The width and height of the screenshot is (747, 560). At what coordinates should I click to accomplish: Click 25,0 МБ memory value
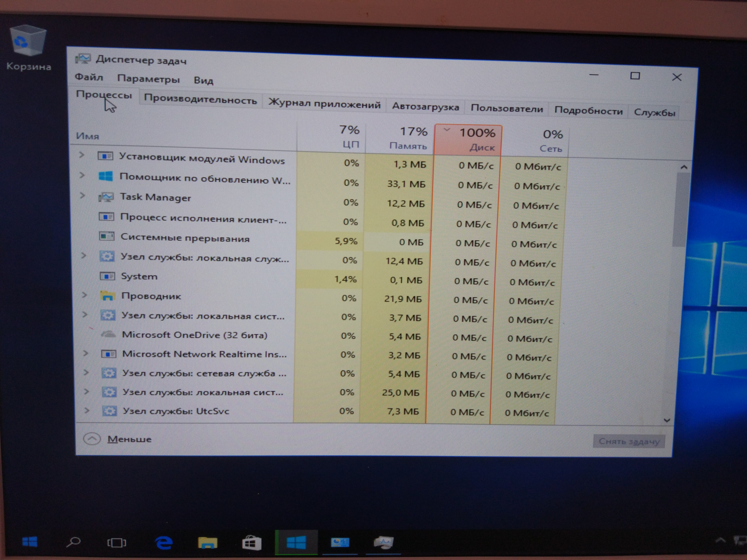[401, 393]
